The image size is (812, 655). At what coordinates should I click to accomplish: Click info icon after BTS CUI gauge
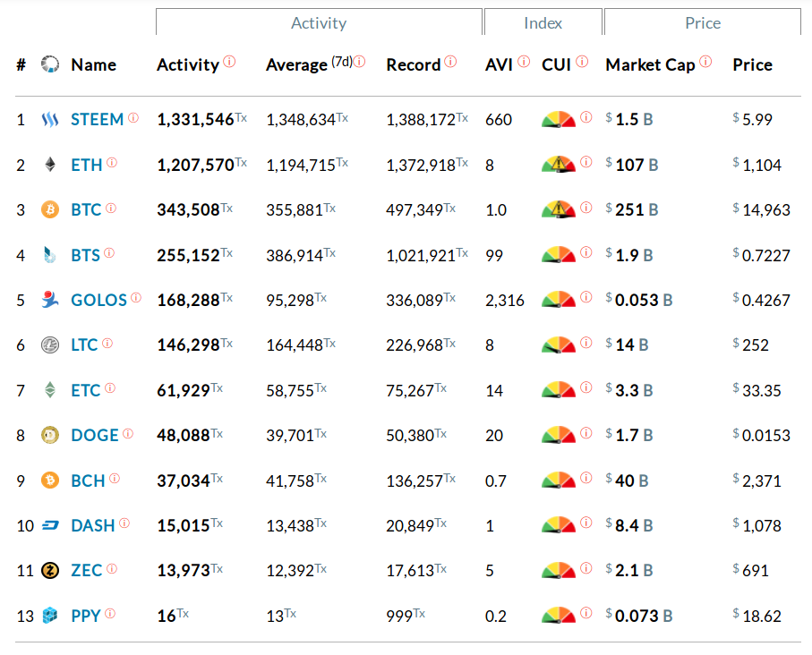[586, 252]
